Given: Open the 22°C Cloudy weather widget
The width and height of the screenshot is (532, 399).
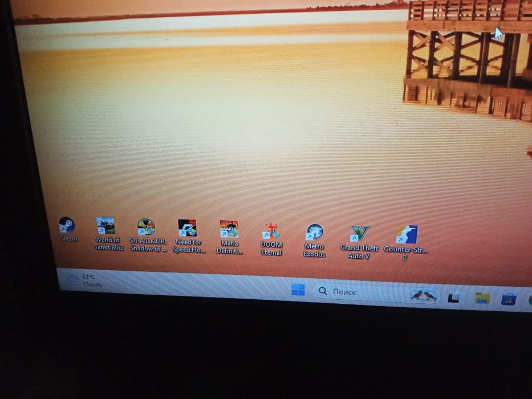Looking at the screenshot, I should [x=84, y=280].
